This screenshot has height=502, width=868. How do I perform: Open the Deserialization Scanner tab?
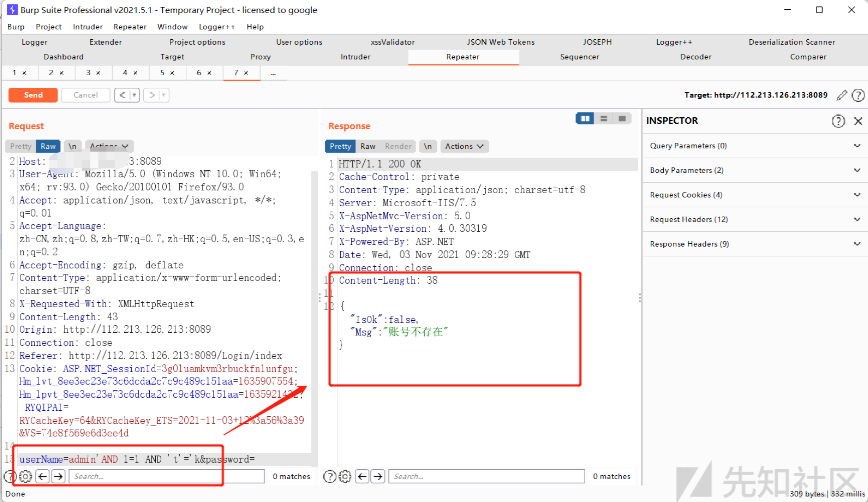pos(792,42)
